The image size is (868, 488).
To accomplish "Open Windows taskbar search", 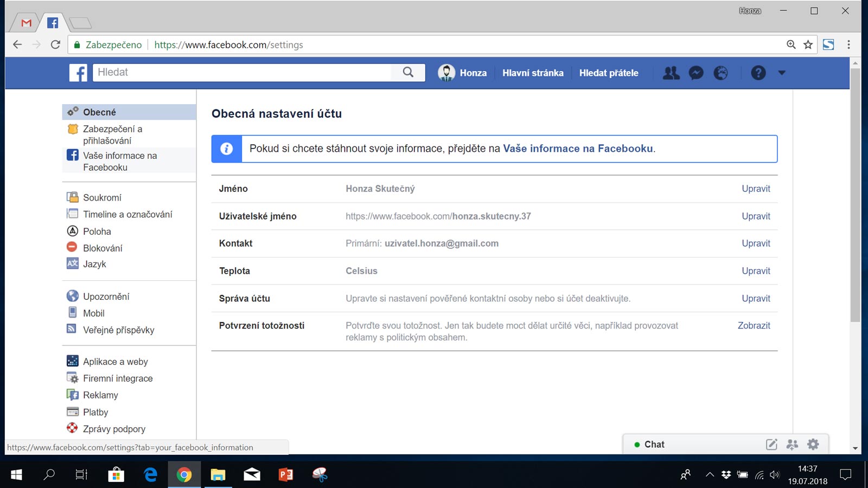I will click(49, 474).
